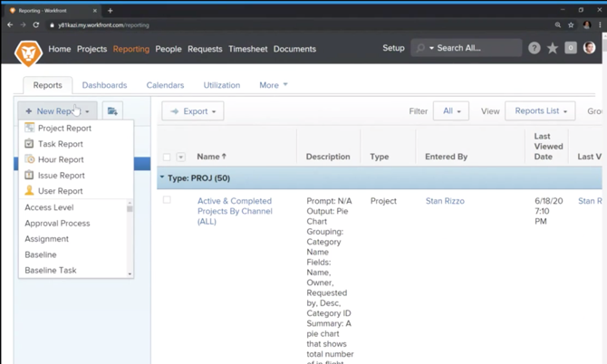Open the Export dropdown
The height and width of the screenshot is (364, 607).
(x=193, y=111)
